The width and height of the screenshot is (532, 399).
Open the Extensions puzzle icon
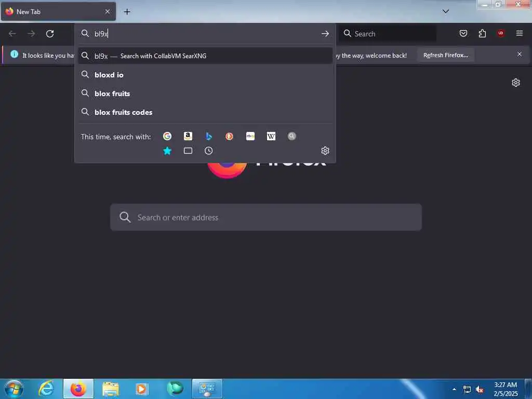coord(482,33)
